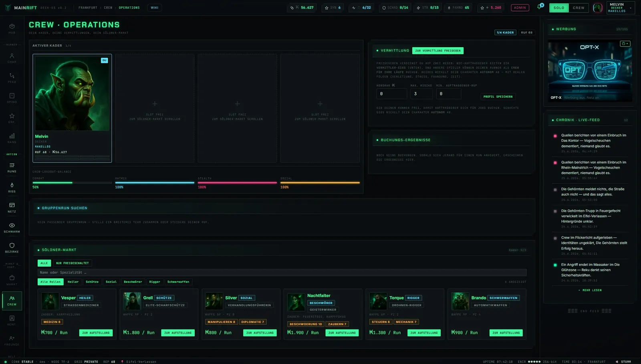The image size is (641, 364).
Task: Open Bezirke shield icon in sidebar
Action: coord(12,248)
